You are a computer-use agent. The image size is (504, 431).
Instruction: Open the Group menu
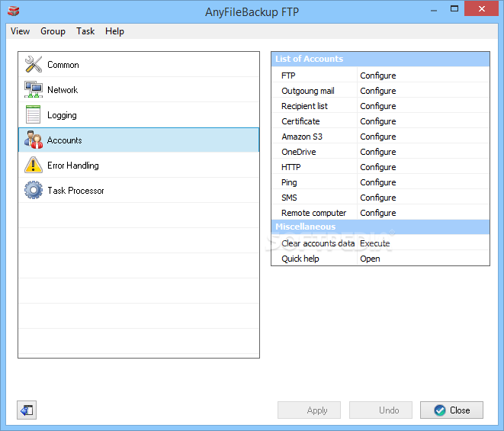click(53, 31)
